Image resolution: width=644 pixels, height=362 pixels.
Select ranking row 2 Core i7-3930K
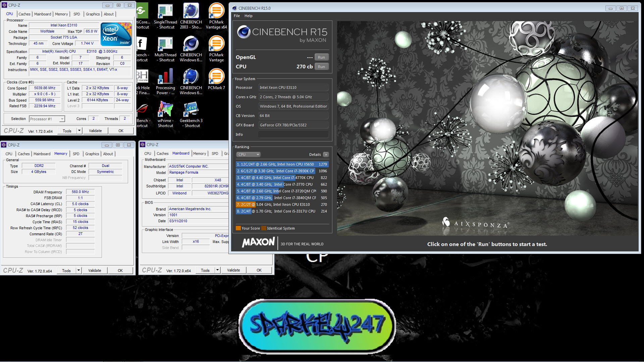(x=282, y=171)
